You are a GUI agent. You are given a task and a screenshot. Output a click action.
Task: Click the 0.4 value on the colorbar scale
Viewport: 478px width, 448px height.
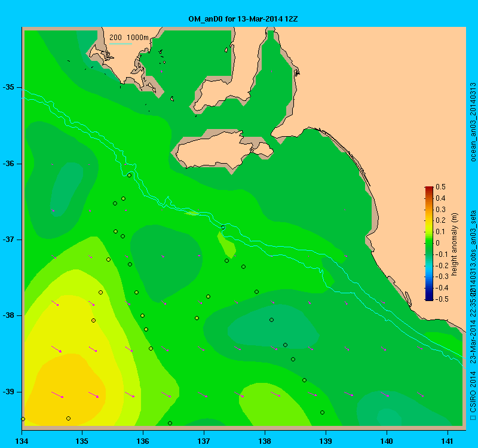coord(440,198)
